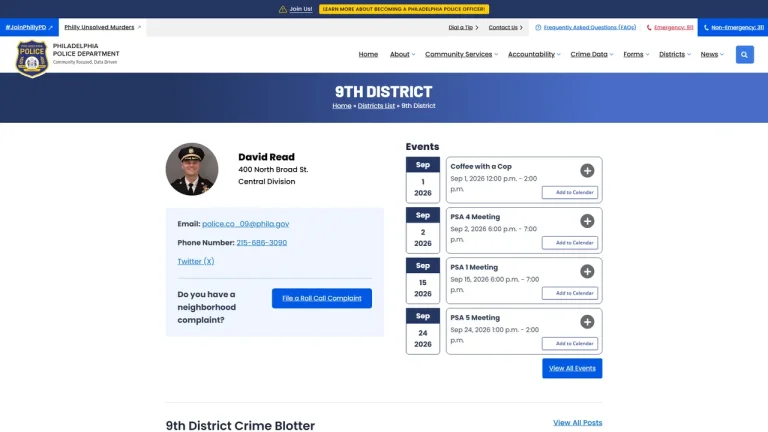
Task: Expand the PSA 4 Meeting plus icon
Action: click(x=587, y=221)
